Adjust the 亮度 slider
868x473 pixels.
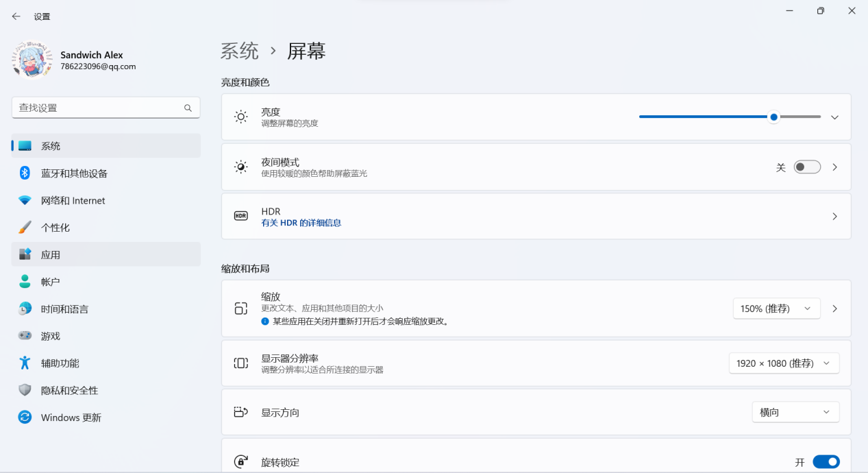(773, 117)
